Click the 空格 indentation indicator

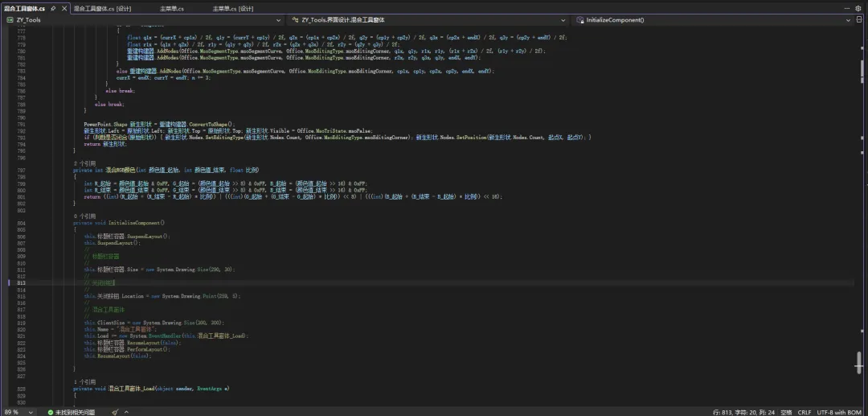[786, 412]
